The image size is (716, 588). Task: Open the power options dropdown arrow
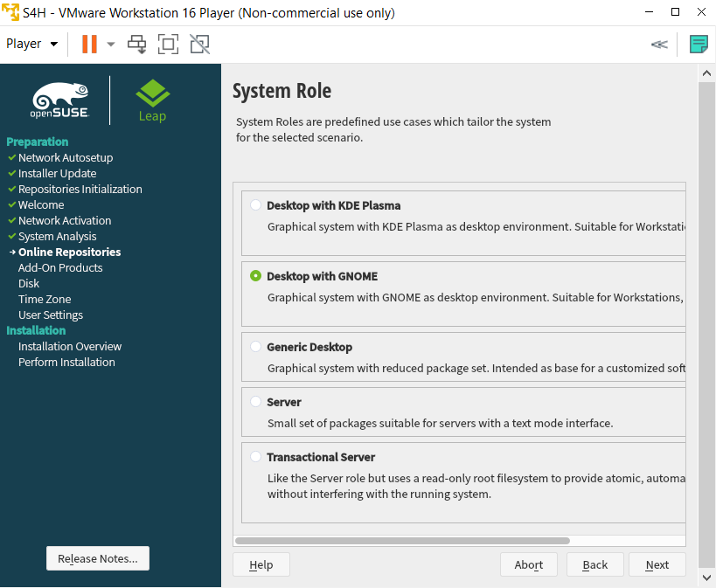(x=111, y=45)
